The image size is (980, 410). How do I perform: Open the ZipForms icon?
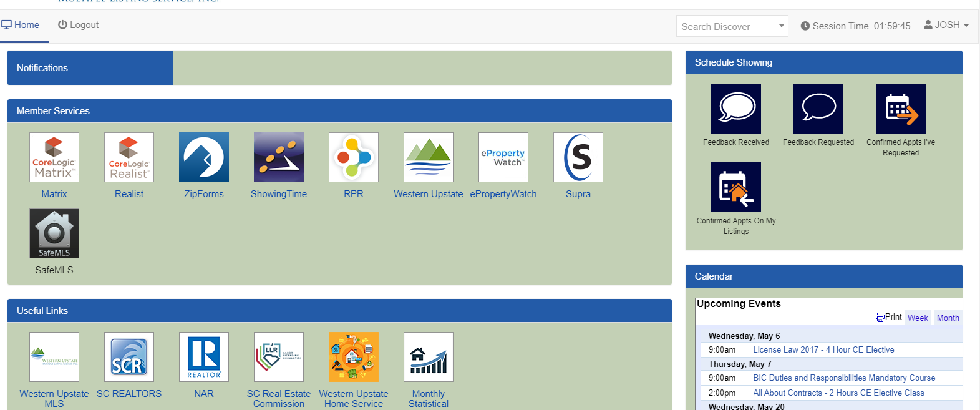pos(204,157)
